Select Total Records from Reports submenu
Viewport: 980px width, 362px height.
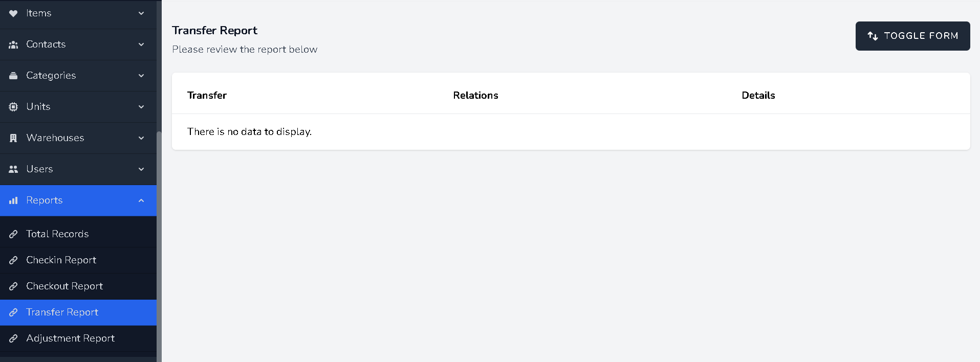click(x=58, y=234)
